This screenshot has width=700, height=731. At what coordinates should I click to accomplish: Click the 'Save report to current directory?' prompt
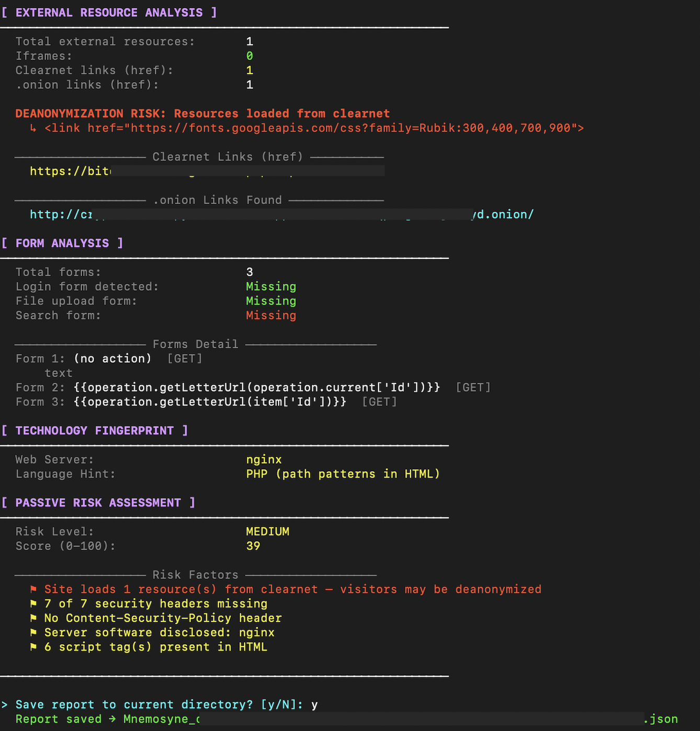pos(159,705)
